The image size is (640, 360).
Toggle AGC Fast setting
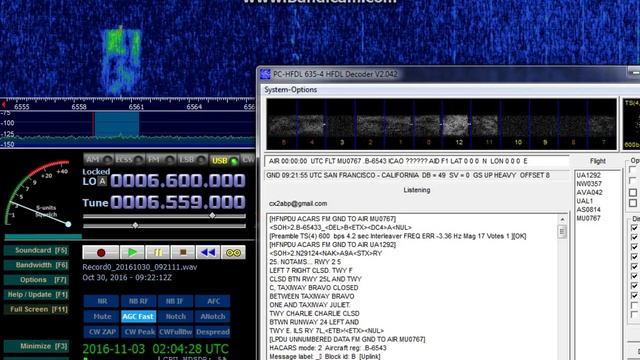[138, 316]
